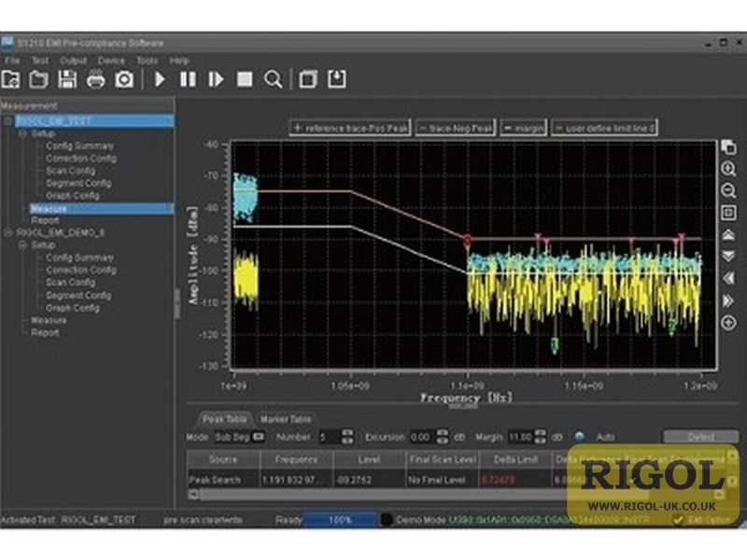Stop the scan with the square button
This screenshot has width=747, height=560.
[245, 79]
